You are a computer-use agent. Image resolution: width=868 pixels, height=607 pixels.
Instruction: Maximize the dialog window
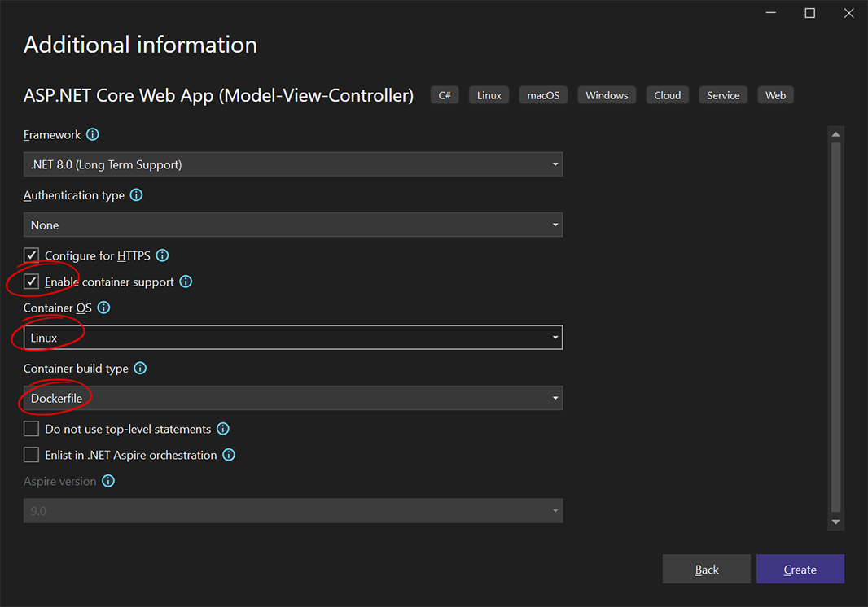(810, 13)
